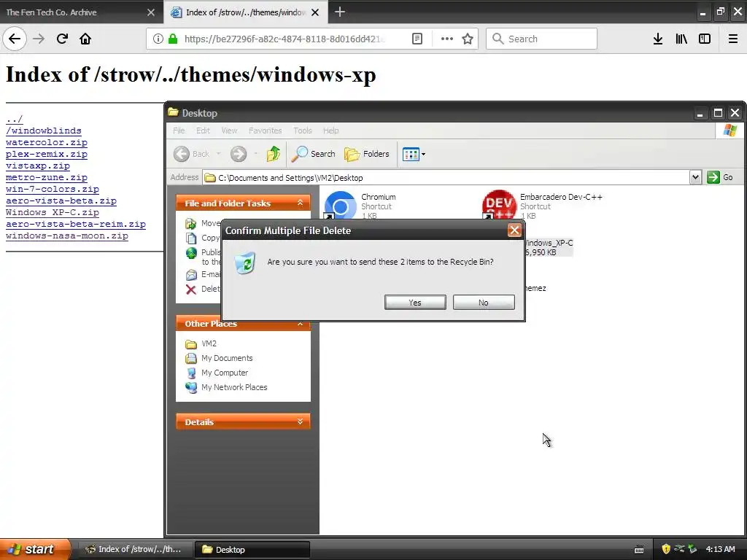Viewport: 747px width, 560px height.
Task: Bookmark this page with the star
Action: point(468,39)
